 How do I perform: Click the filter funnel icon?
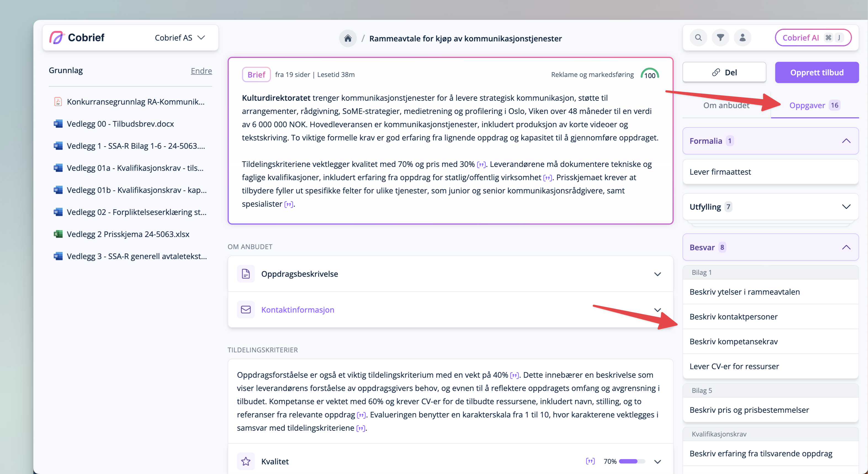tap(720, 38)
